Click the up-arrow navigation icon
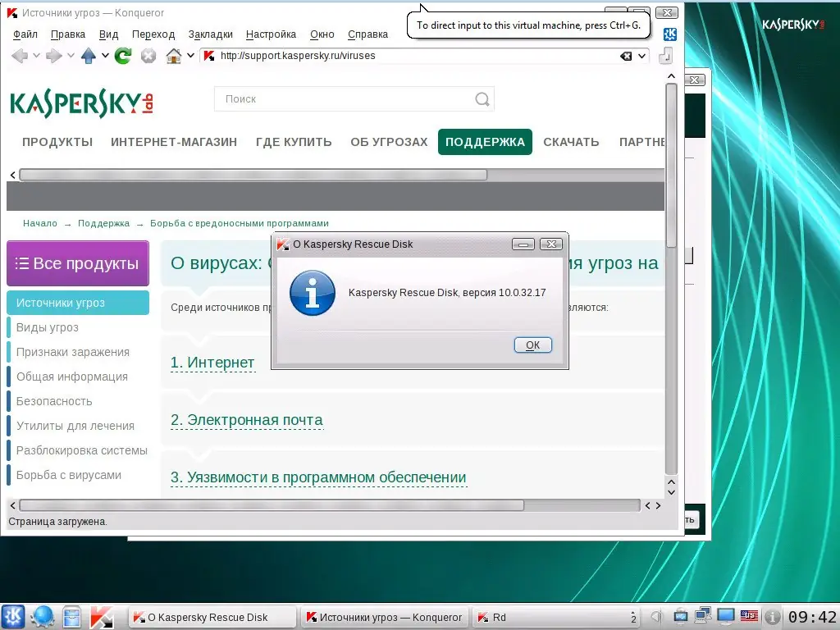Screen dimensions: 840x630 click(89, 56)
